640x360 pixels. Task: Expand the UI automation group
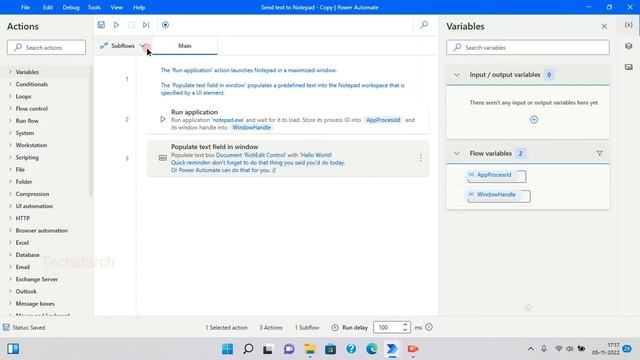pyautogui.click(x=10, y=206)
